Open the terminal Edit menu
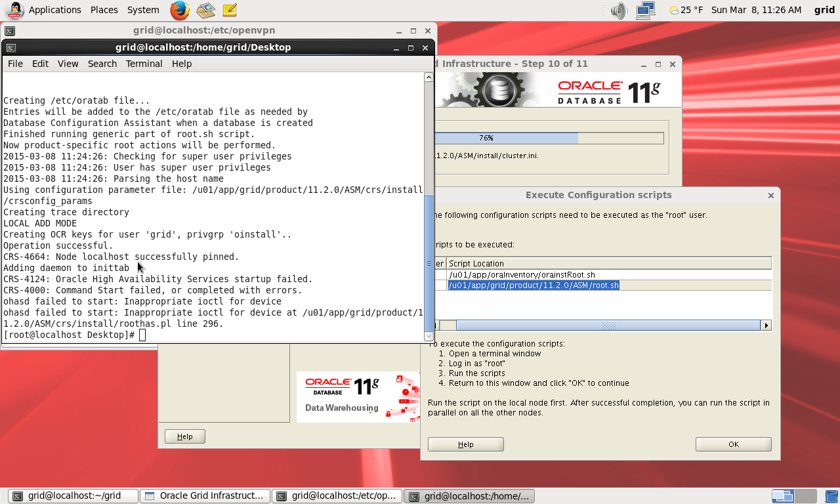The height and width of the screenshot is (504, 840). pos(41,64)
